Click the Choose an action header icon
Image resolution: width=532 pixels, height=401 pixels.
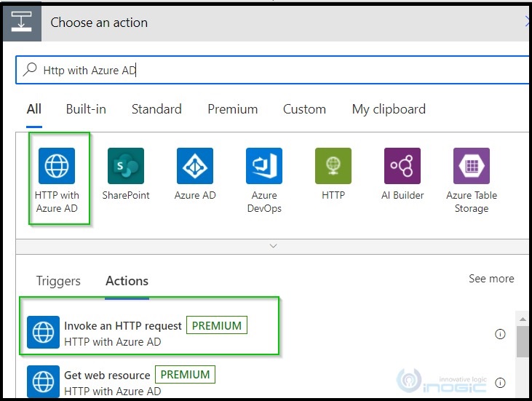click(x=22, y=23)
